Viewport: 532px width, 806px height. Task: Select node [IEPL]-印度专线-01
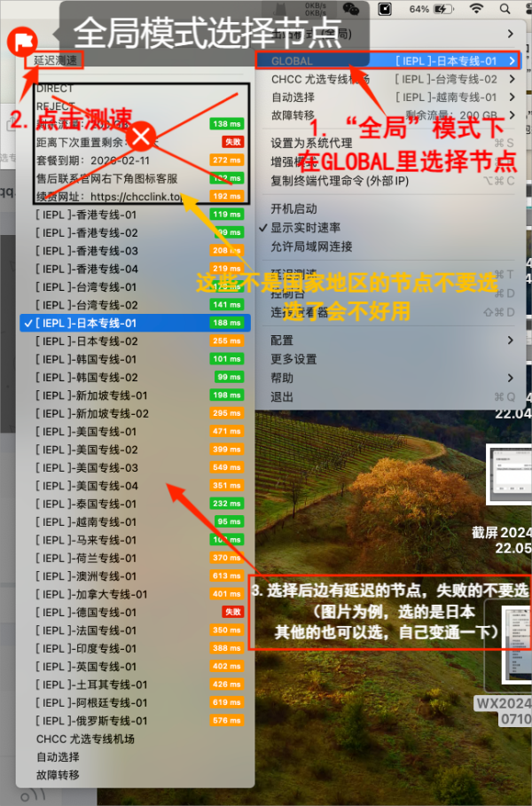(135, 648)
